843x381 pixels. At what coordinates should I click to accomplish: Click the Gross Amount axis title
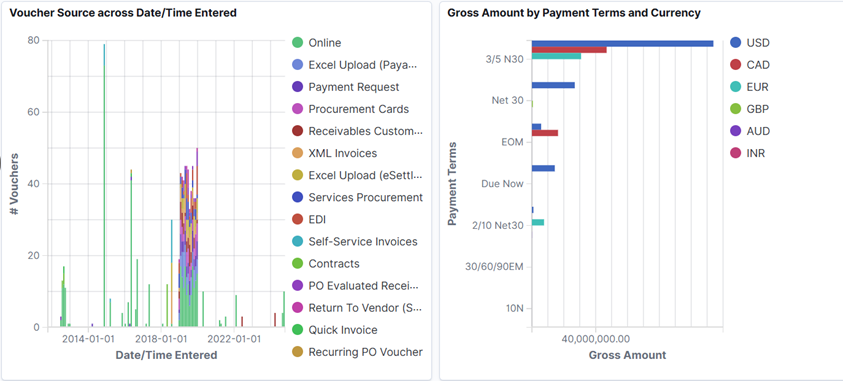point(627,355)
